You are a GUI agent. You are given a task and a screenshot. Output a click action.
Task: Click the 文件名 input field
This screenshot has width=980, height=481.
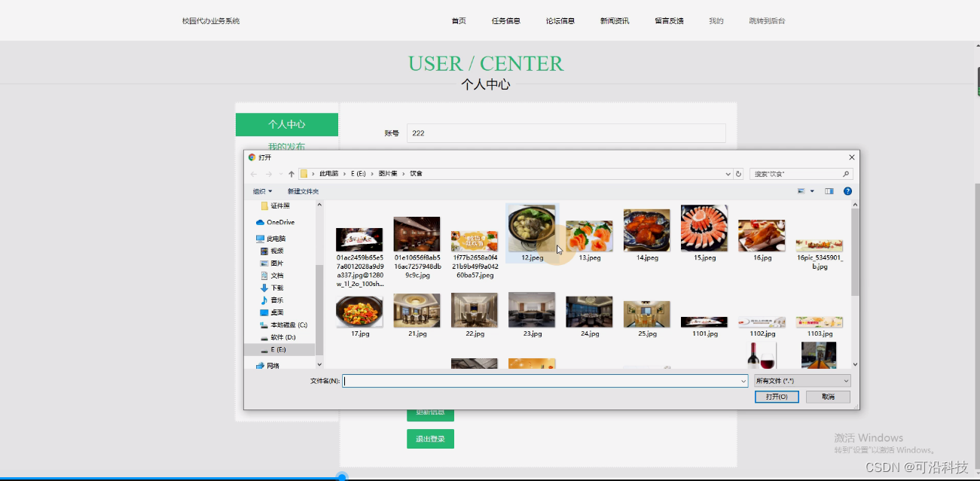coord(544,381)
